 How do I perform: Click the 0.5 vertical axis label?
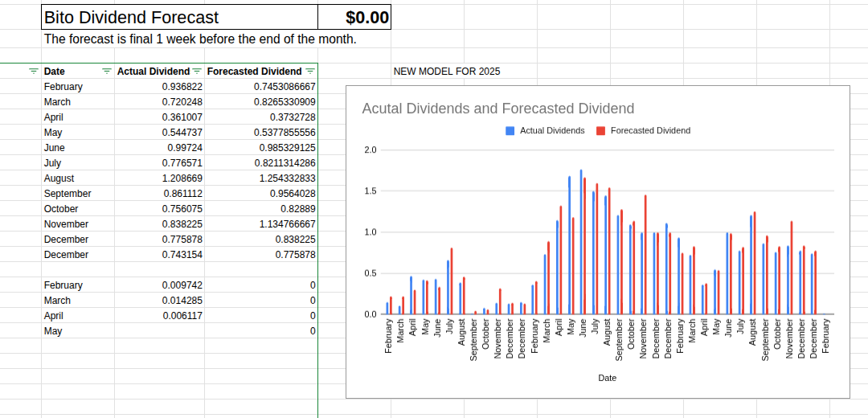pos(371,273)
